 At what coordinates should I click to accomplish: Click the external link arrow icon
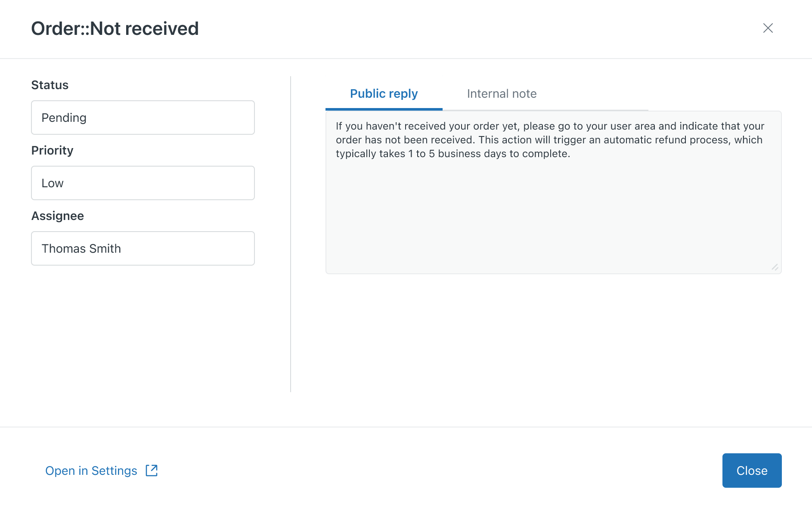(x=152, y=471)
